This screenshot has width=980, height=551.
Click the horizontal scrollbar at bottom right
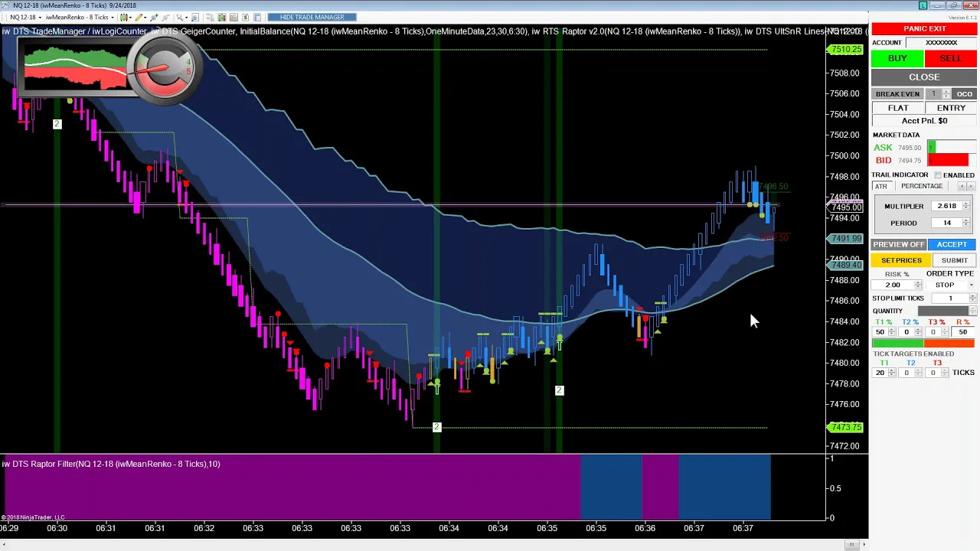[x=851, y=544]
